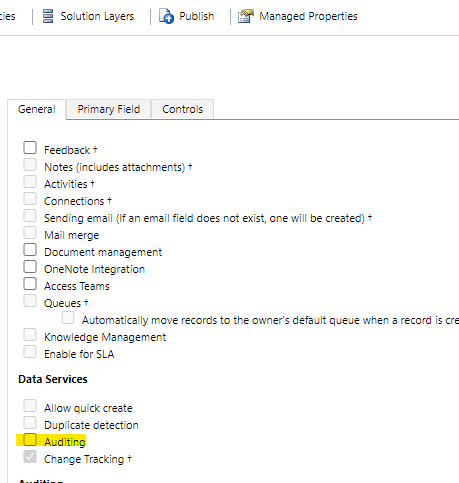
Task: Click the OneNote Integration label
Action: [x=94, y=269]
